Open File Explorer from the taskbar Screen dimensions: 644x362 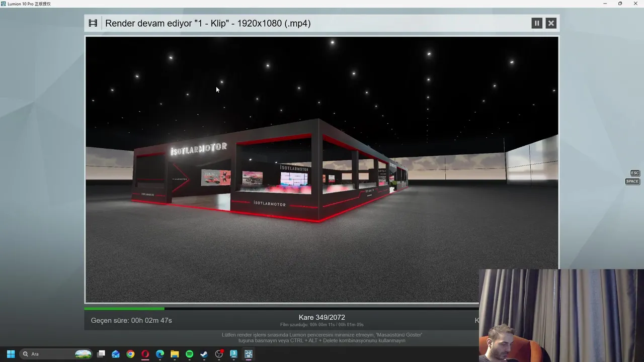coord(175,354)
